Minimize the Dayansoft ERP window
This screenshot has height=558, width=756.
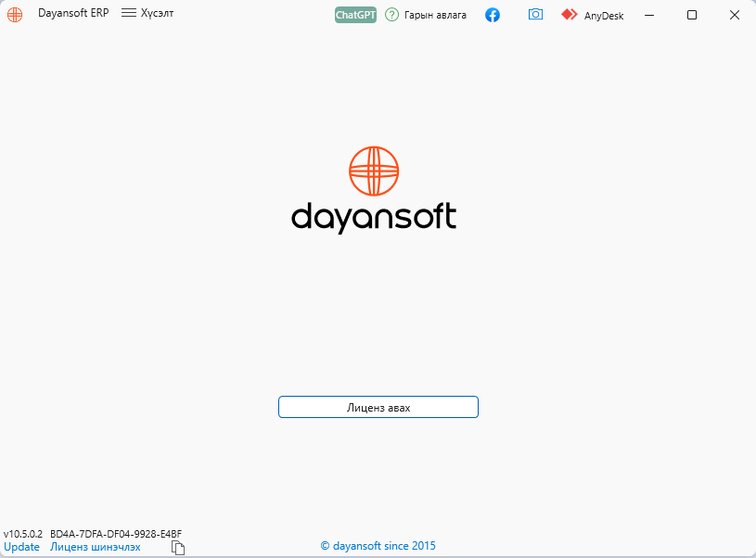[x=649, y=15]
